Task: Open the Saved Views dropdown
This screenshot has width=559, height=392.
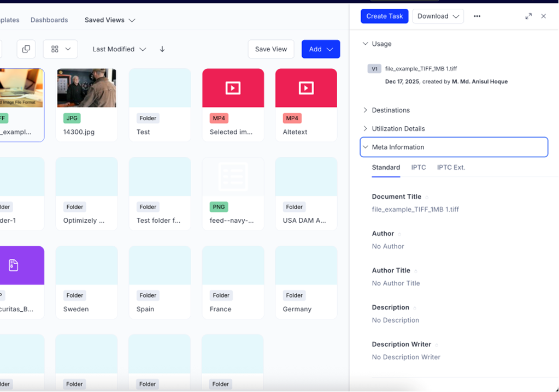Action: [109, 20]
